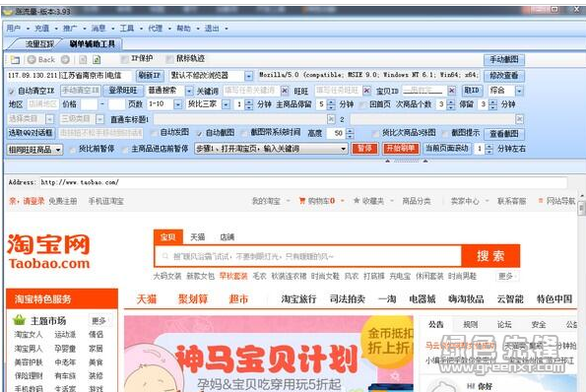Image resolution: width=586 pixels, height=392 pixels.
Task: Open the 页数 1-10 dropdown
Action: pos(178,104)
